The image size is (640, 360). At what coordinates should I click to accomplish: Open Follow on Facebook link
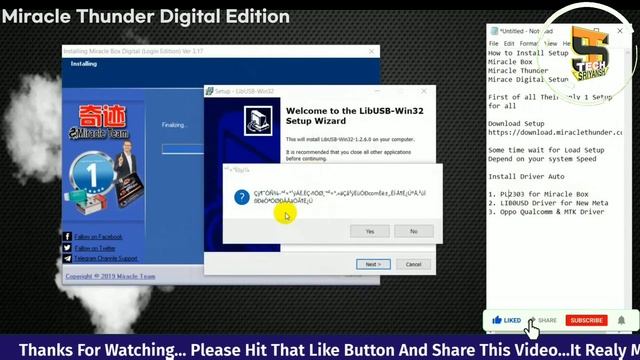click(98, 237)
